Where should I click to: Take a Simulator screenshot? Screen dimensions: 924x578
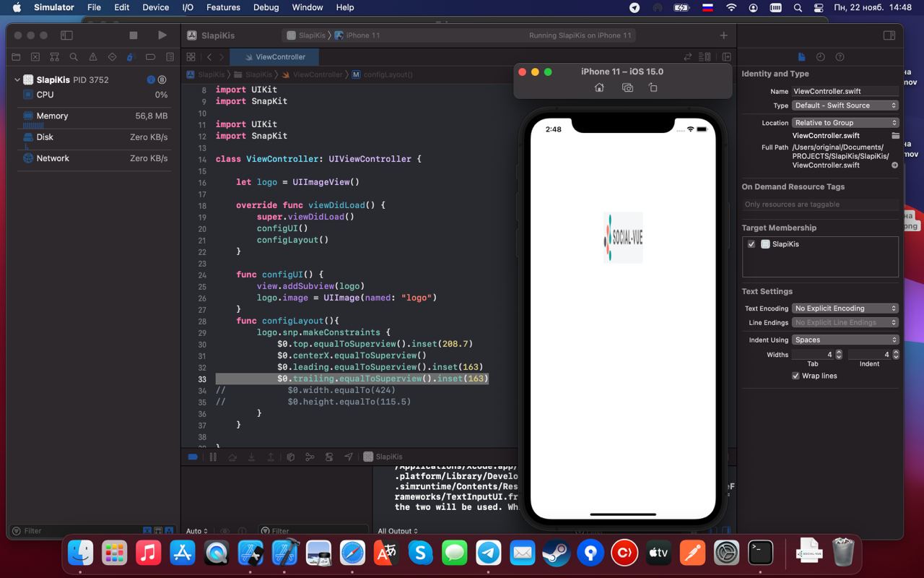[x=627, y=87]
